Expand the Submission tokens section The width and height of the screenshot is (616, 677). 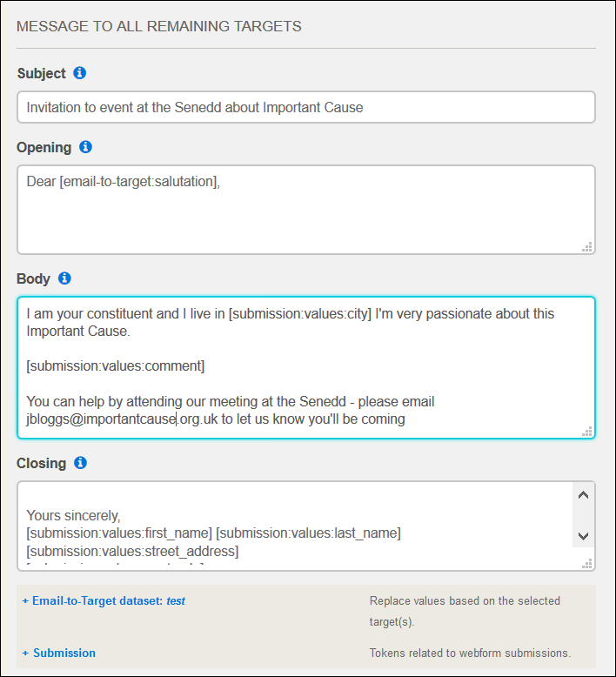coord(58,653)
